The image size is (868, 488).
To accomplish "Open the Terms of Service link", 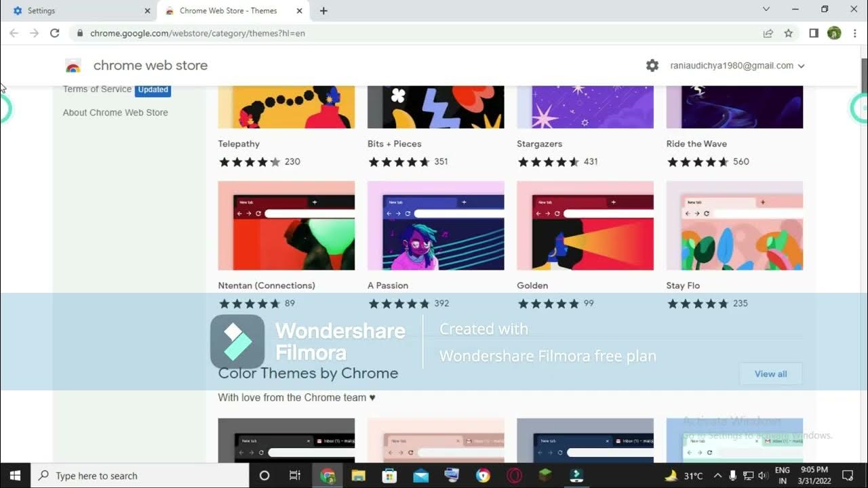I will 97,89.
